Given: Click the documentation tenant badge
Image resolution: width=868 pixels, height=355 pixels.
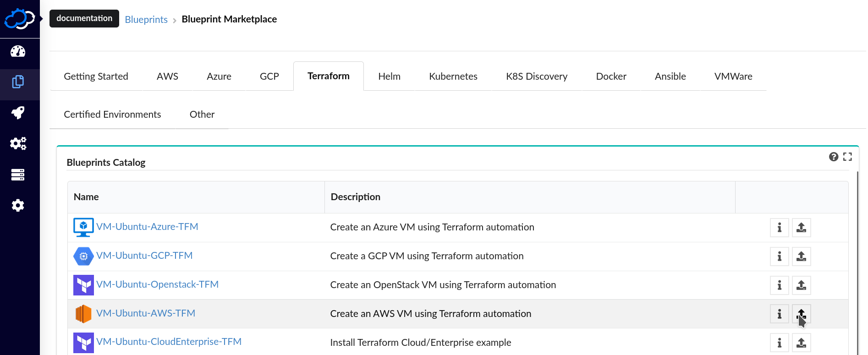Looking at the screenshot, I should [x=84, y=18].
